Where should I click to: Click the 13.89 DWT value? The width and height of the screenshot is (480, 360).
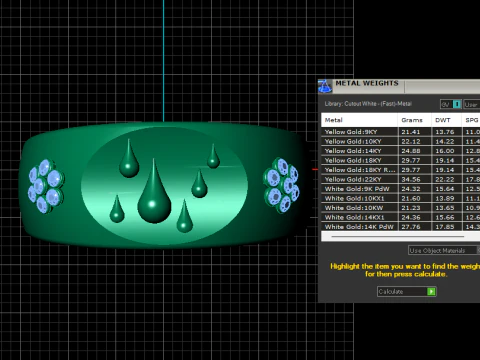point(445,198)
